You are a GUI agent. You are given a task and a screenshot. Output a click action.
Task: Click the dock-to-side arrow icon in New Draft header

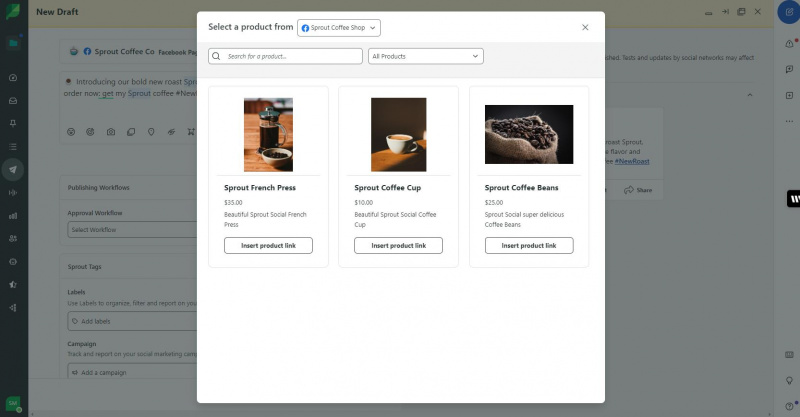tap(725, 12)
